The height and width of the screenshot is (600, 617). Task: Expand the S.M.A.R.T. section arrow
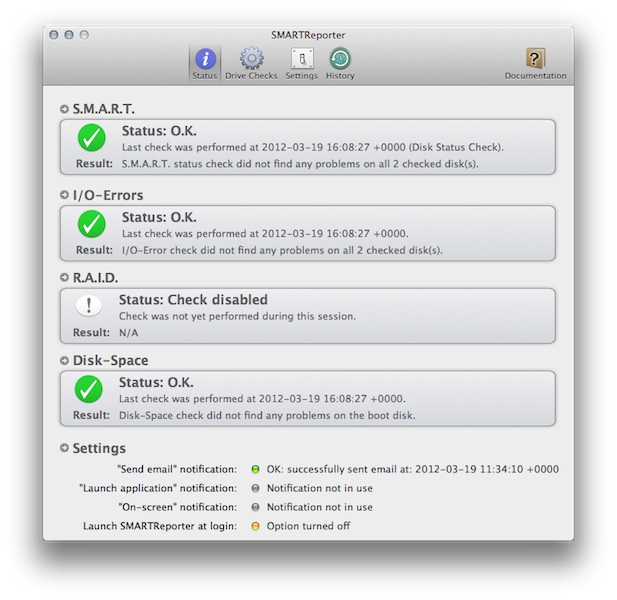click(x=64, y=108)
